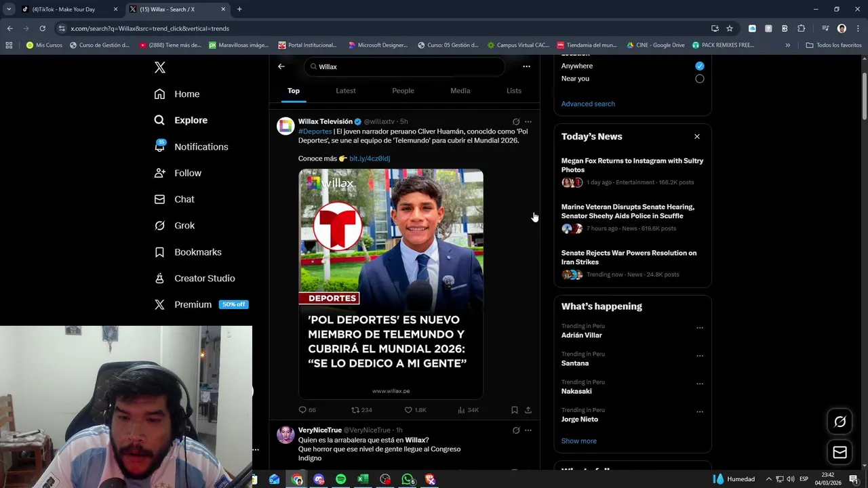Viewport: 868px width, 488px height.
Task: Focus the Willax search field
Action: tap(405, 66)
